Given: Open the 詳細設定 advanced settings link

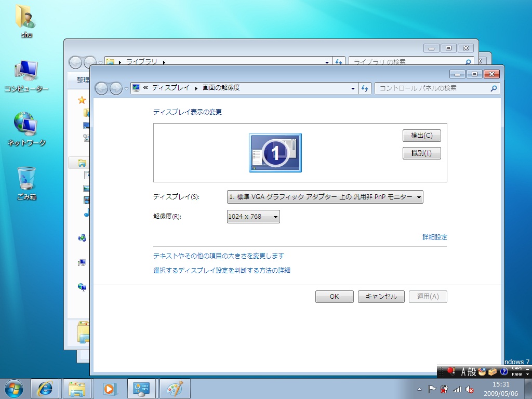Looking at the screenshot, I should click(x=435, y=237).
